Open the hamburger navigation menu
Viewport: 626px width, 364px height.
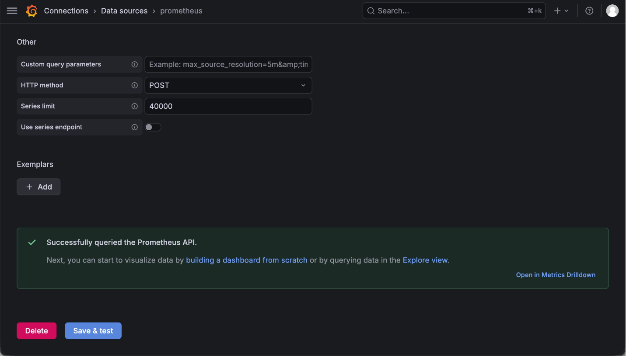pyautogui.click(x=12, y=11)
